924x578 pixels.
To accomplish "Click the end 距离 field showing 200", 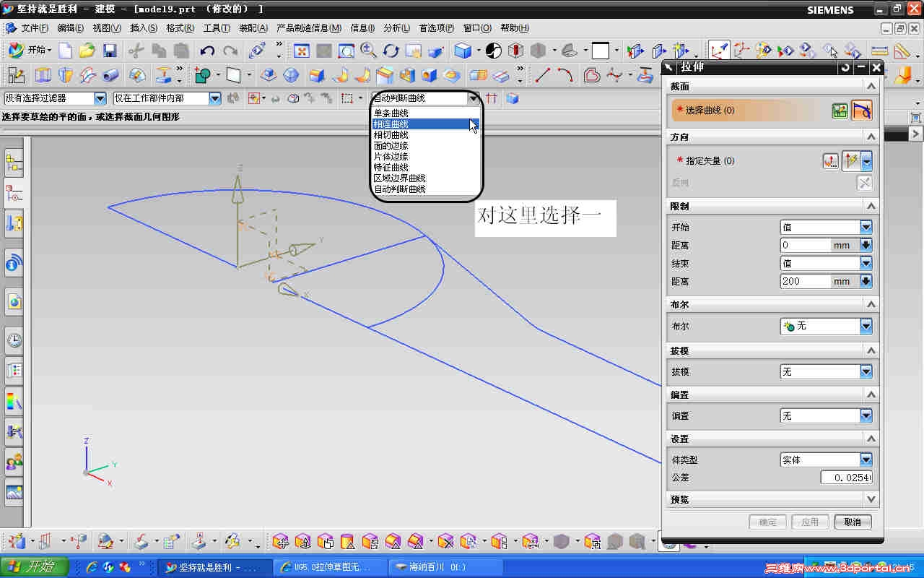I will click(x=805, y=281).
